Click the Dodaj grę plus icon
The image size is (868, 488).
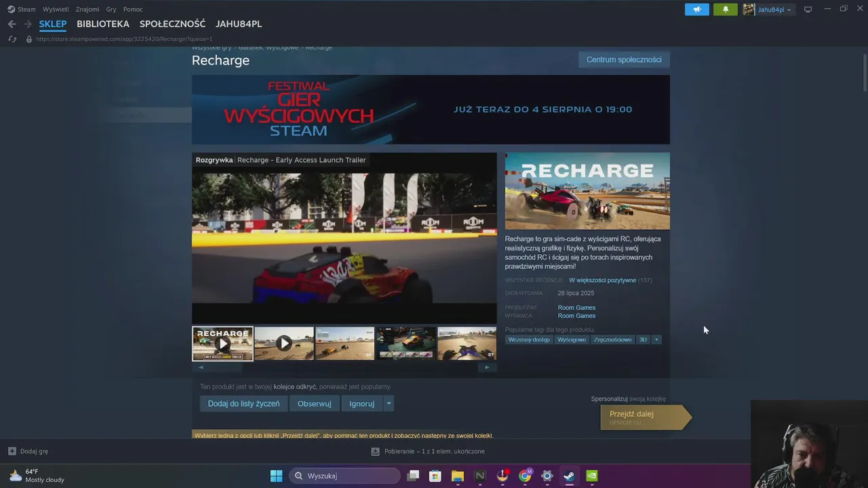click(12, 451)
